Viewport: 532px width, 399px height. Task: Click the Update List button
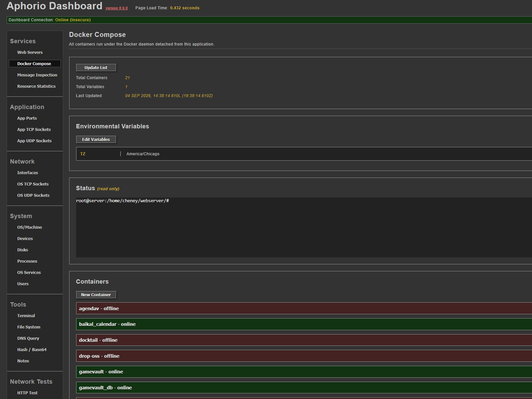(x=96, y=67)
